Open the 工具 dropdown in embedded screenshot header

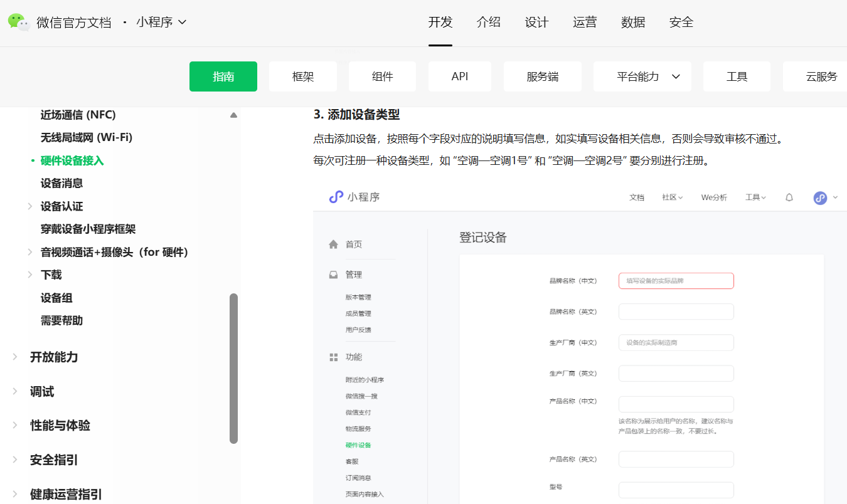click(756, 197)
